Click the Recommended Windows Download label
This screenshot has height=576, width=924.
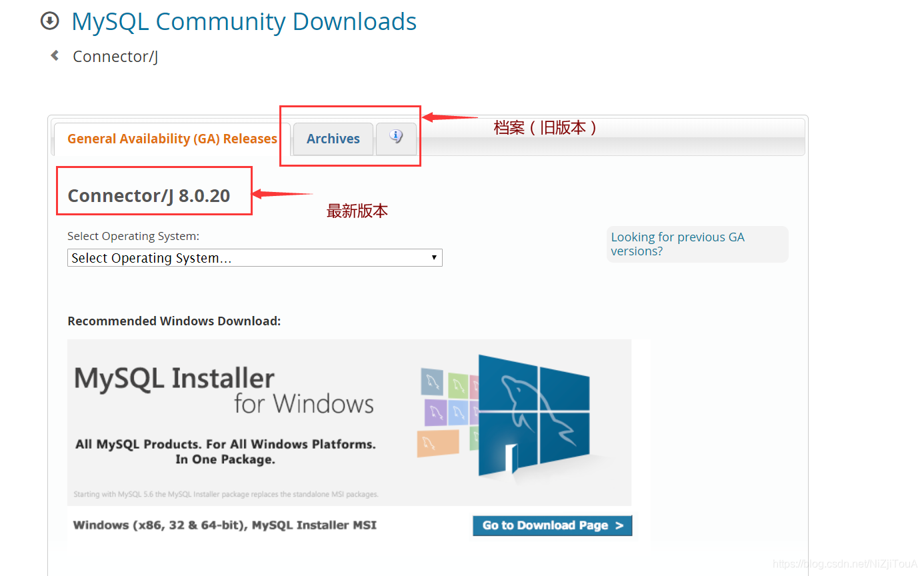tap(174, 321)
